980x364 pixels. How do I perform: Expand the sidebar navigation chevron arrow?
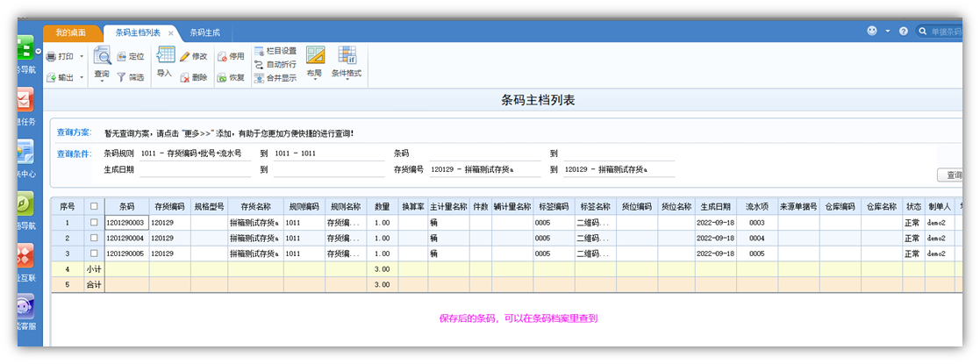point(39,51)
